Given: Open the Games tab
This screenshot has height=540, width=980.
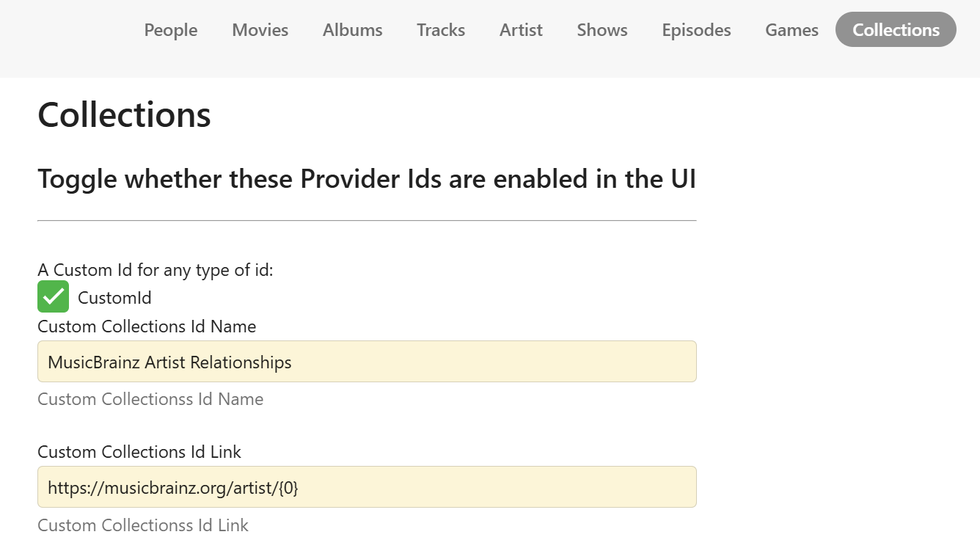Looking at the screenshot, I should (x=791, y=30).
